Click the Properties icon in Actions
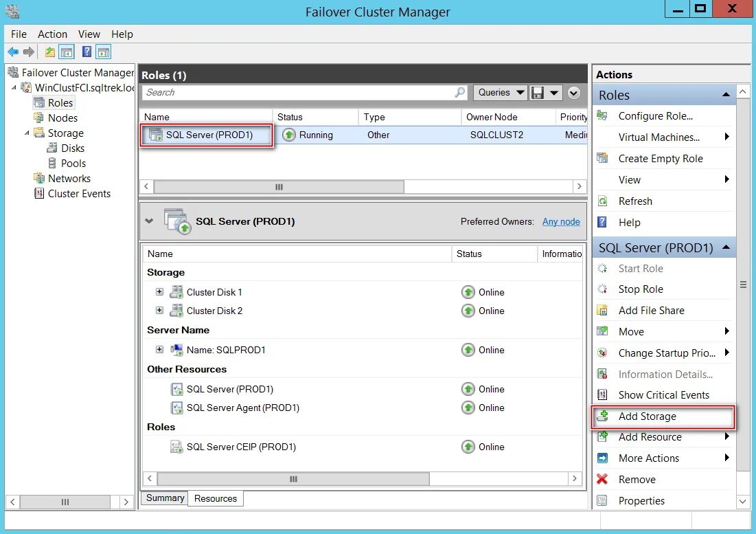 click(602, 500)
